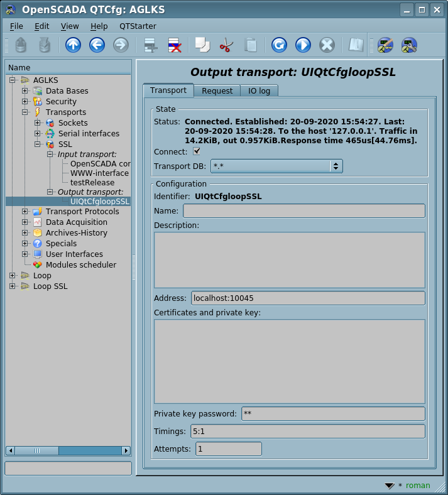This screenshot has width=448, height=495.
Task: Select the User Interfaces tree node
Action: pos(74,254)
